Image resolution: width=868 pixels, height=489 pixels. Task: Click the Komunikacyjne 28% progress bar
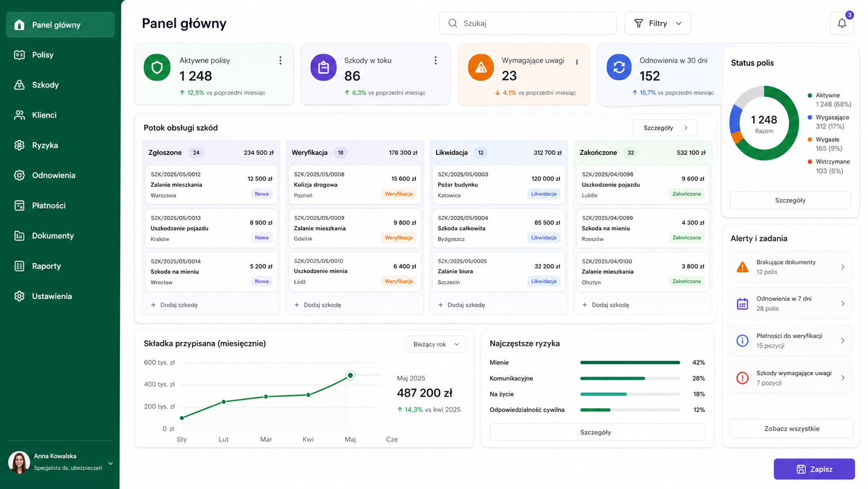coord(630,378)
